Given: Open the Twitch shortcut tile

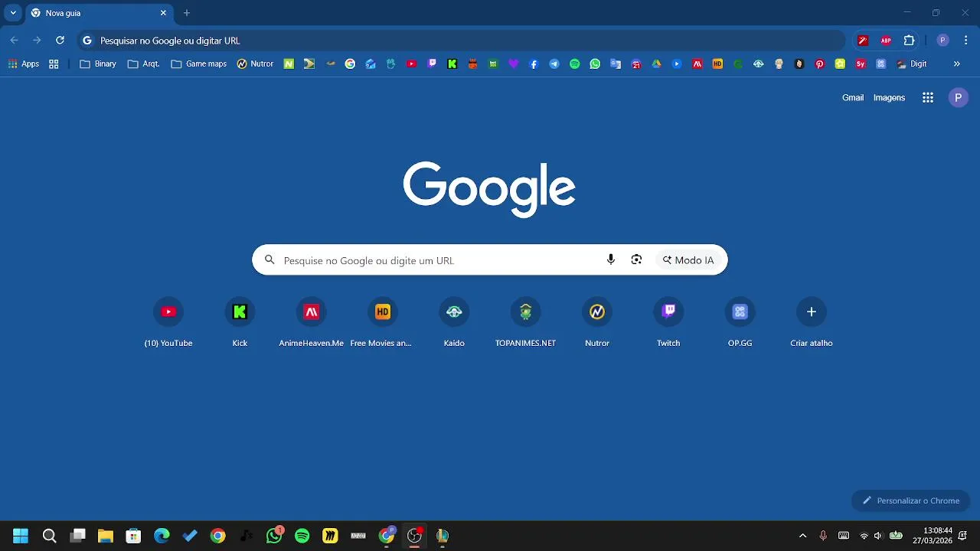Looking at the screenshot, I should point(668,323).
